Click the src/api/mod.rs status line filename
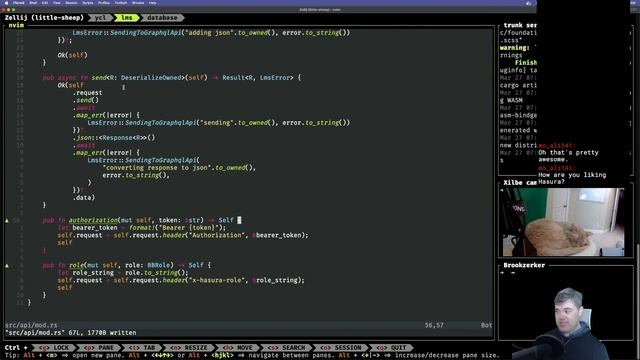Screen dimensions: 640x360 31,325
